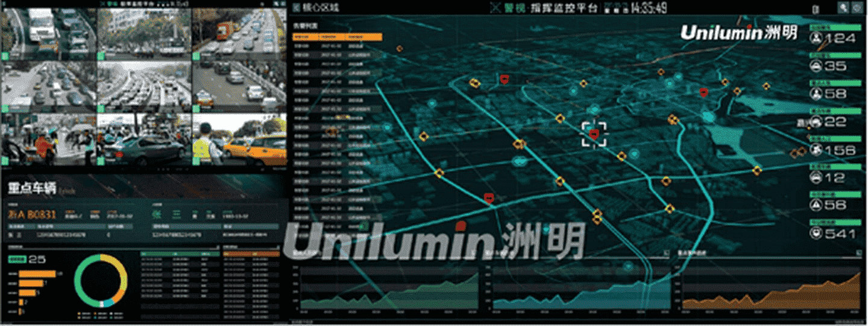Image resolution: width=868 pixels, height=326 pixels.
Task: Click the car icon beside count 12
Action: pos(817,177)
